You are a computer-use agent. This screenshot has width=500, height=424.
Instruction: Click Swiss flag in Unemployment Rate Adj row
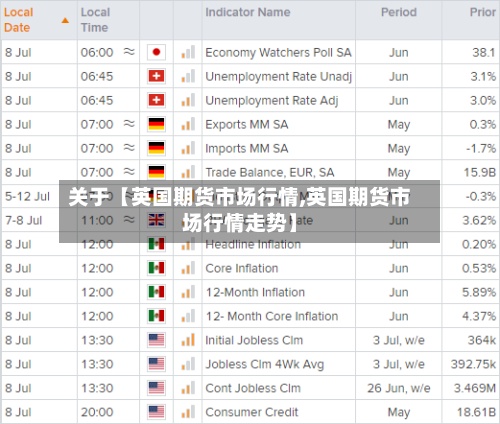[x=156, y=100]
